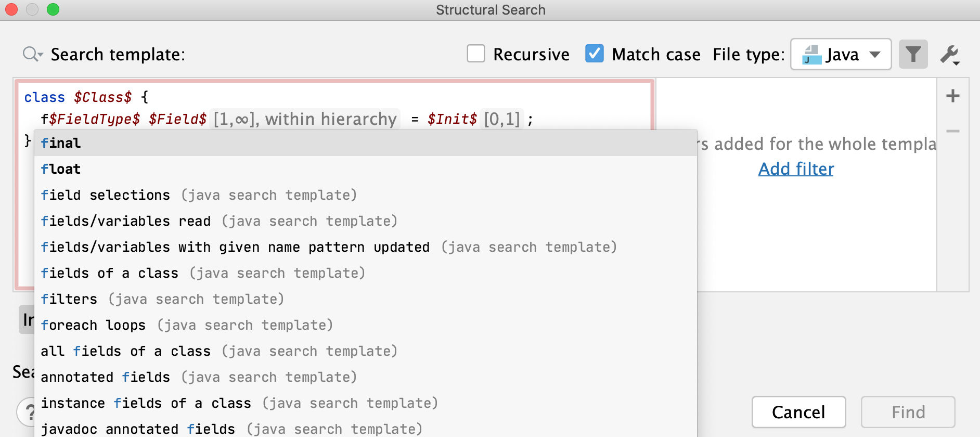Click the plus icon to add filter
The height and width of the screenshot is (437, 980).
[952, 96]
